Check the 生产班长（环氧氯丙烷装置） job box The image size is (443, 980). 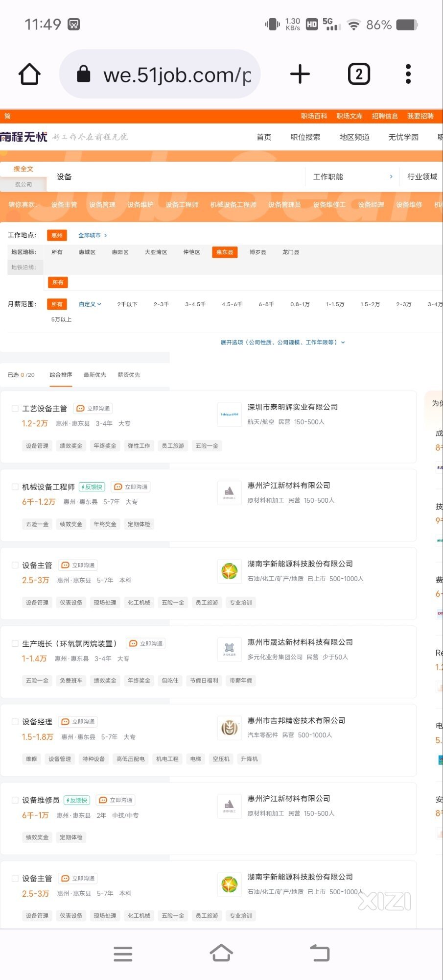tap(15, 643)
